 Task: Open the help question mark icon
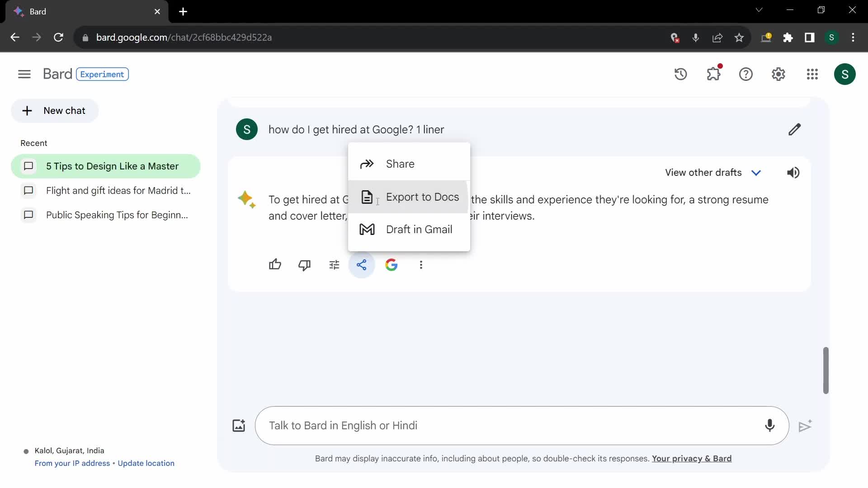pos(746,74)
